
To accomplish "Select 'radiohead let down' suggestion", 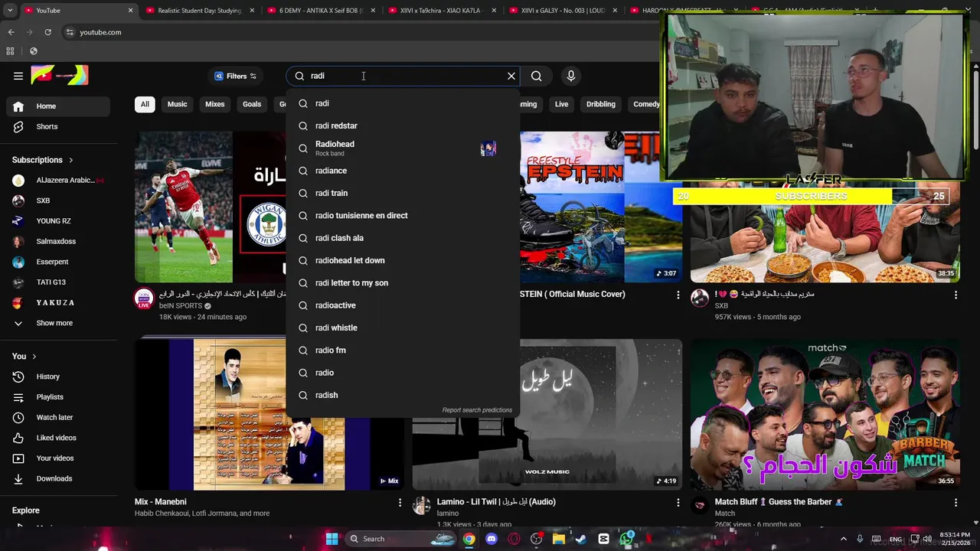I will [403, 260].
